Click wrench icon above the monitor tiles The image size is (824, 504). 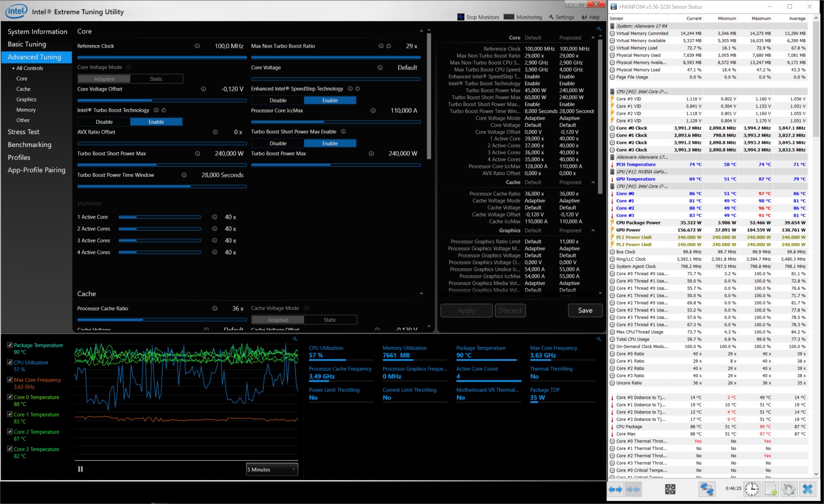(x=599, y=339)
